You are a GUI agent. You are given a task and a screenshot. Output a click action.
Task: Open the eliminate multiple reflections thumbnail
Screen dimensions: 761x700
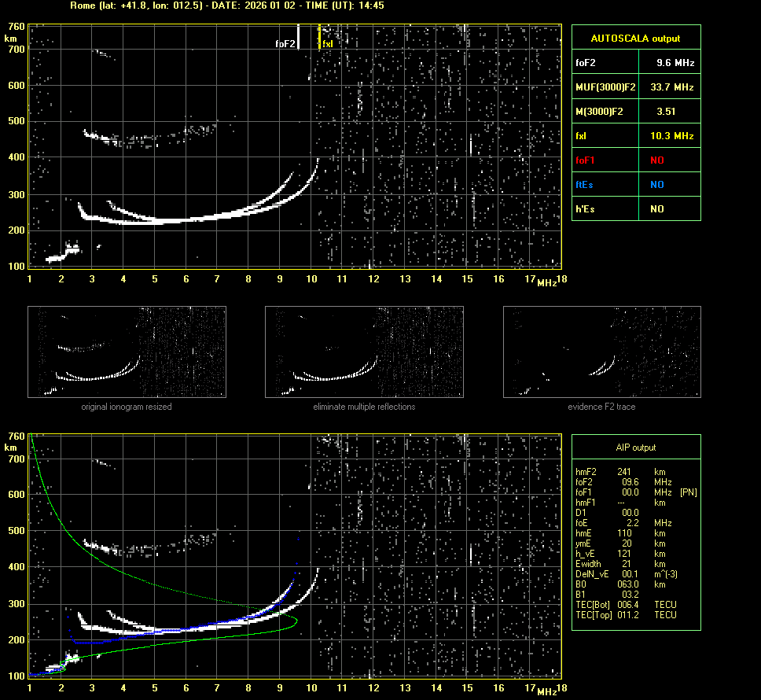click(x=364, y=352)
